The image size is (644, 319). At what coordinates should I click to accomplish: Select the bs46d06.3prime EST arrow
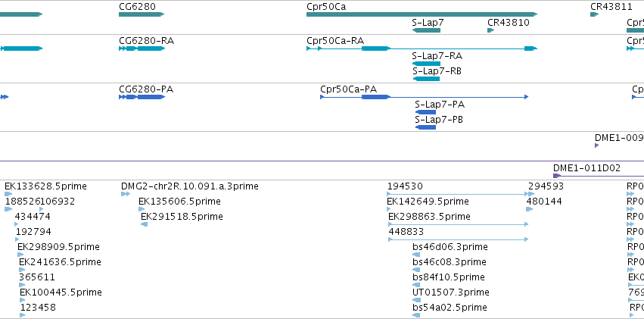pos(416,255)
